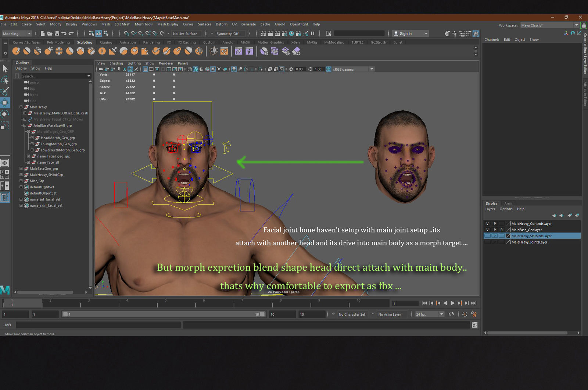The image size is (588, 390).
Task: Click the No Live Surface field
Action: tap(187, 33)
